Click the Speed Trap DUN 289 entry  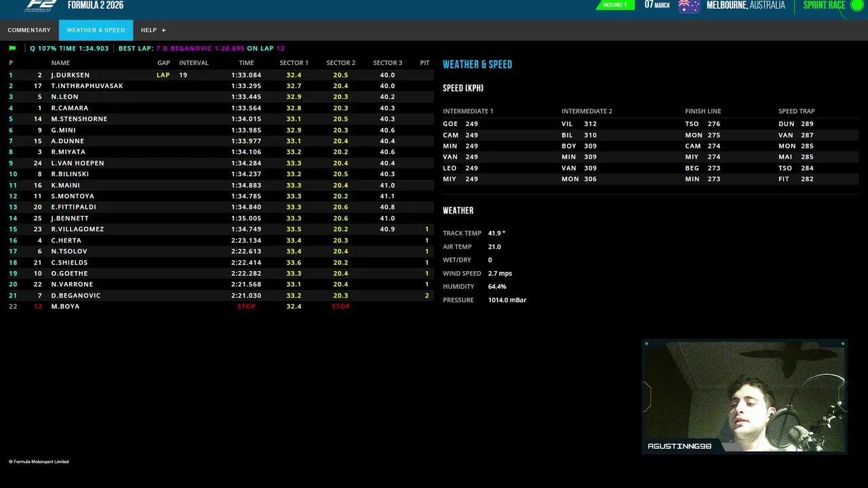[795, 124]
